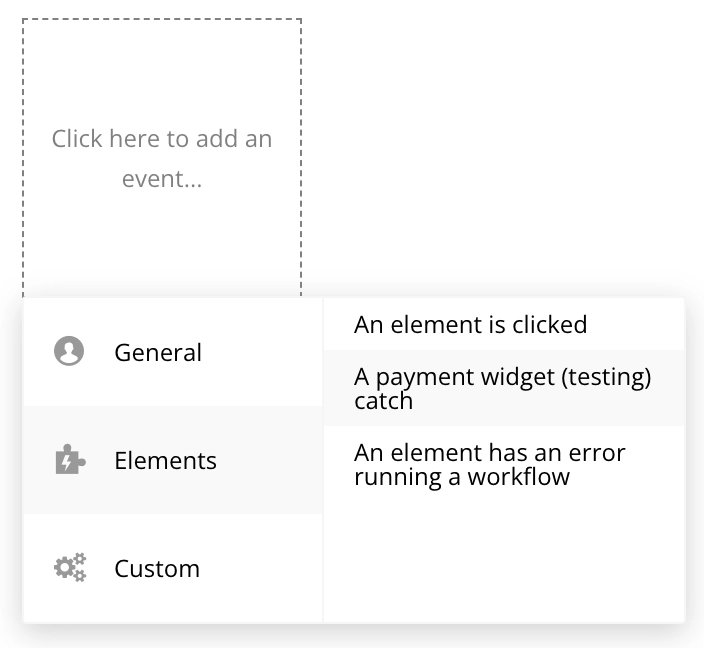Click "running a workflow" line of error event
This screenshot has width=704, height=648.
click(x=462, y=477)
